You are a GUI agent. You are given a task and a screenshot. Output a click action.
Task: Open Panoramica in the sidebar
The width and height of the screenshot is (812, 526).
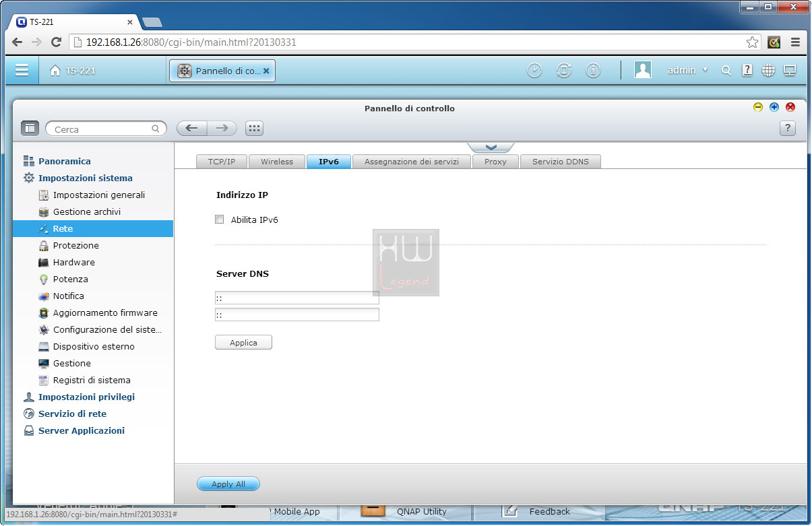(65, 162)
